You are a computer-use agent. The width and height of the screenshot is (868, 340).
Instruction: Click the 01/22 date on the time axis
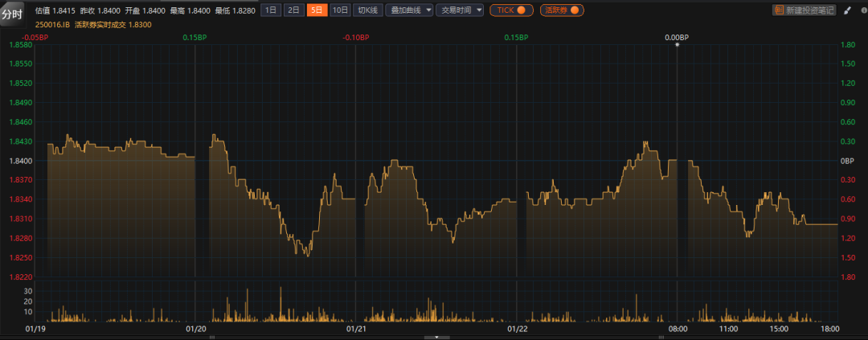(517, 329)
